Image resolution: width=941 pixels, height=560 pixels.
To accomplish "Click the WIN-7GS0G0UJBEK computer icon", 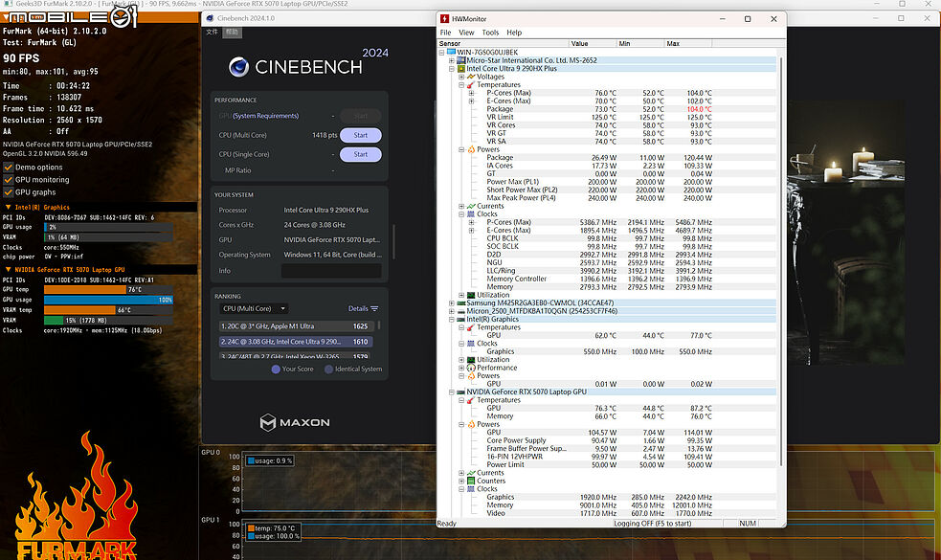I will [451, 53].
